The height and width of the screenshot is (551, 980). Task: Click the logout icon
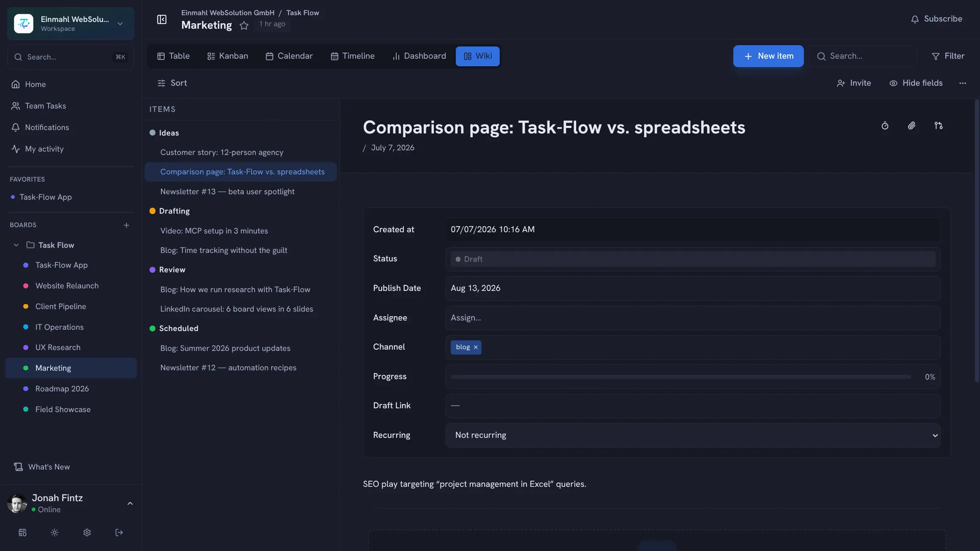click(x=119, y=532)
